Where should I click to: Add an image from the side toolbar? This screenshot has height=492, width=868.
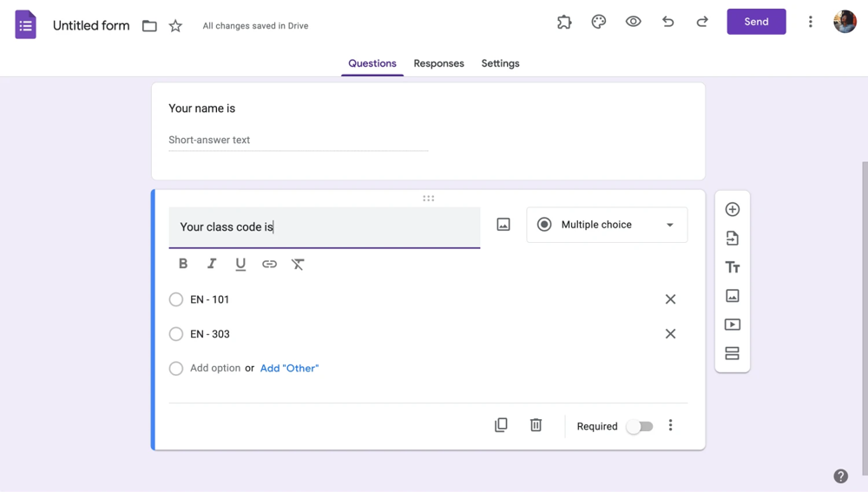[732, 296]
